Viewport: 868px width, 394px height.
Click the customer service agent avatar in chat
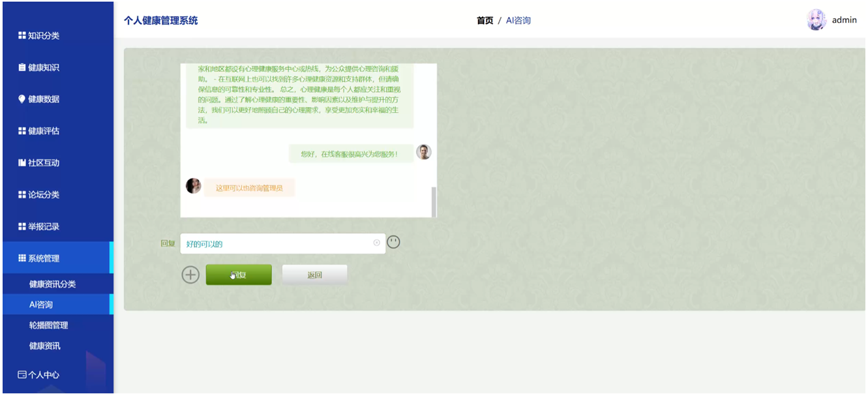(x=424, y=152)
